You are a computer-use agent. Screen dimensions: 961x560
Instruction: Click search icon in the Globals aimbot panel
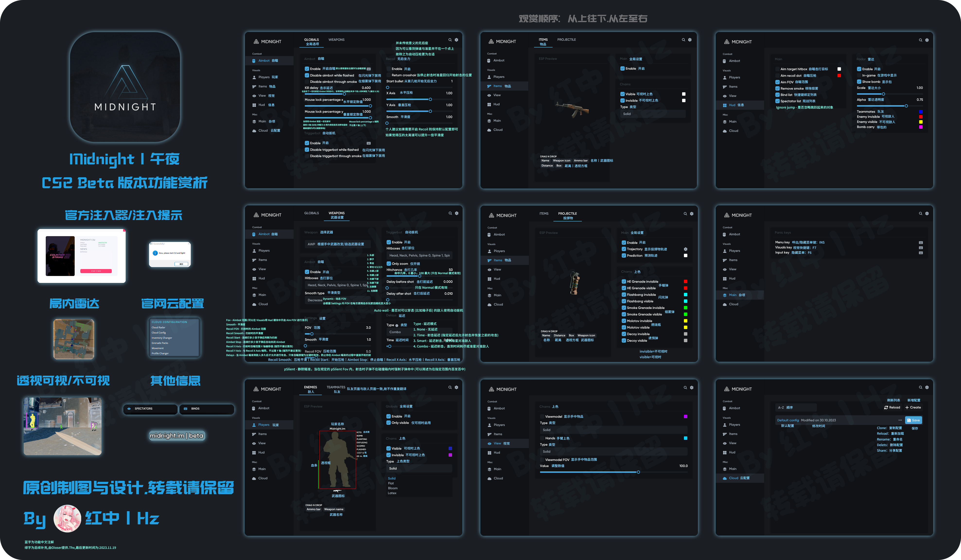[450, 40]
